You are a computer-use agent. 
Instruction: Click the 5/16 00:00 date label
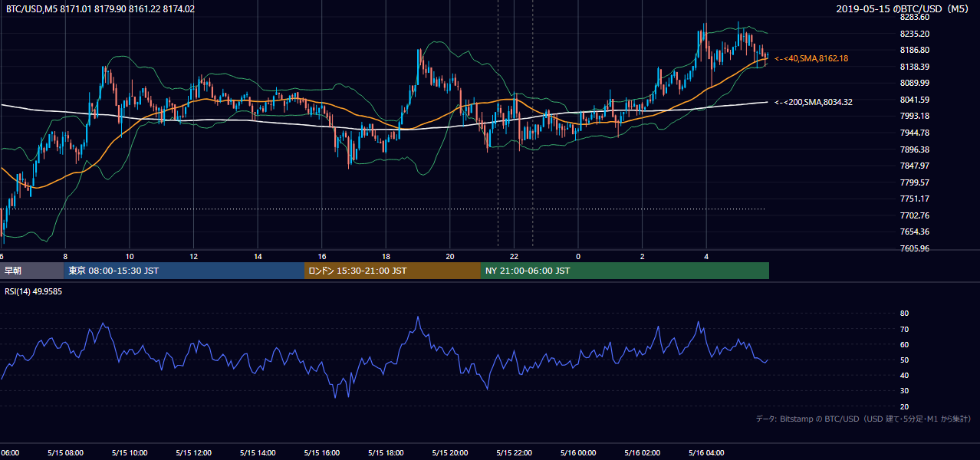click(578, 453)
